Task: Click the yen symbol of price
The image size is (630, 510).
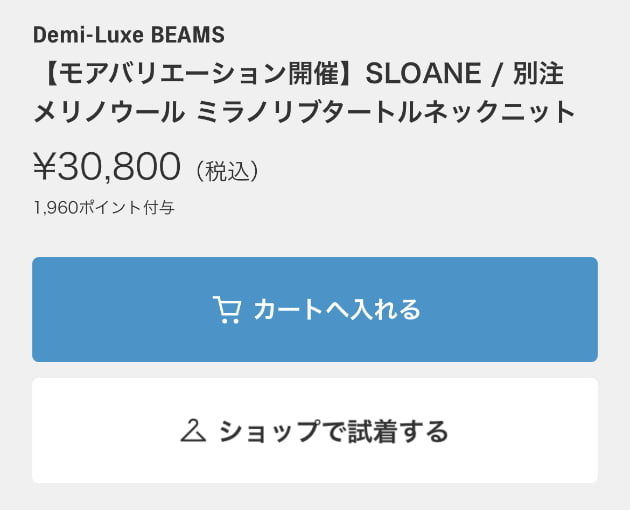Action: [44, 166]
